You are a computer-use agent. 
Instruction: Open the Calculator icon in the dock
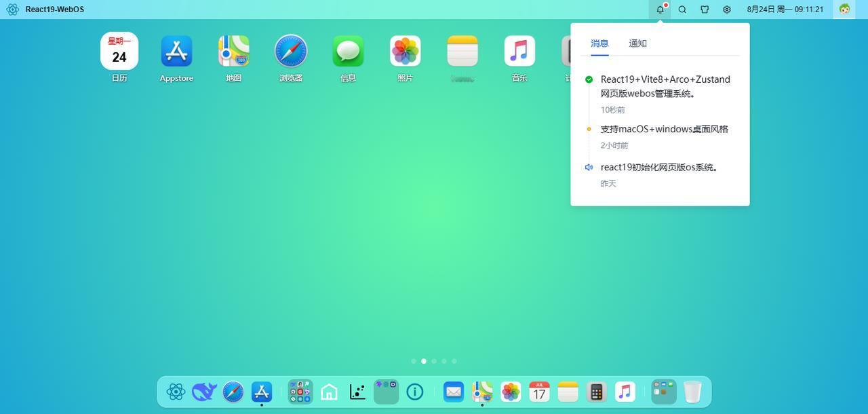pos(596,392)
